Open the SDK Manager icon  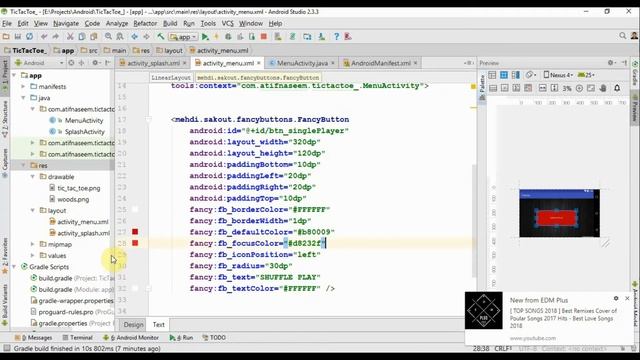(x=322, y=37)
